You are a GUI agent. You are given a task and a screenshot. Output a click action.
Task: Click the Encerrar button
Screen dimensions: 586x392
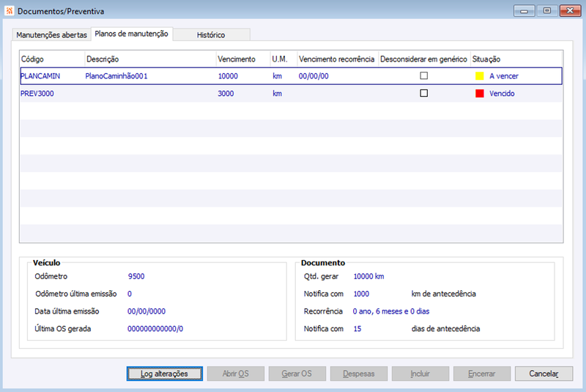click(x=482, y=374)
